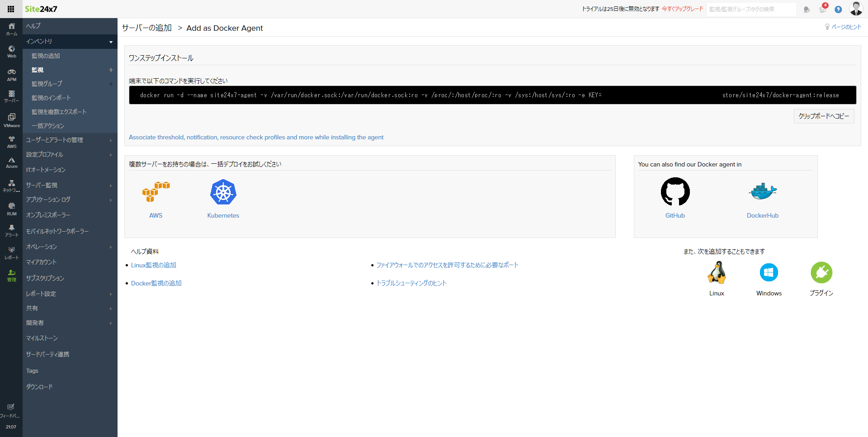
Task: Expand the ユーザーとアラートの管理 submenu
Action: [x=110, y=140]
